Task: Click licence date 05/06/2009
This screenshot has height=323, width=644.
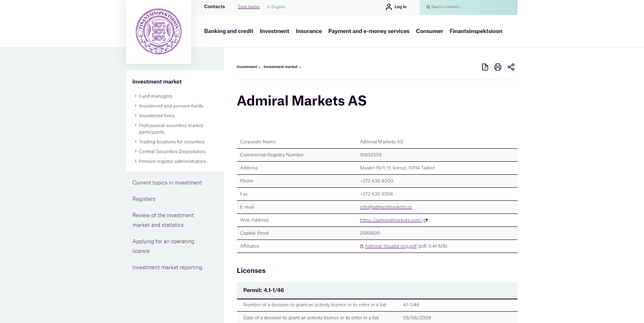Action: [x=417, y=318]
